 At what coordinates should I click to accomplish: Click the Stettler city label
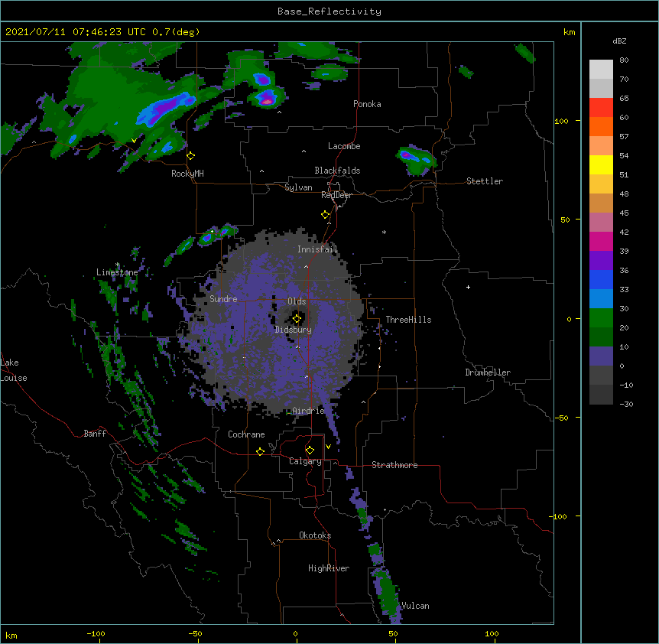[x=485, y=181]
